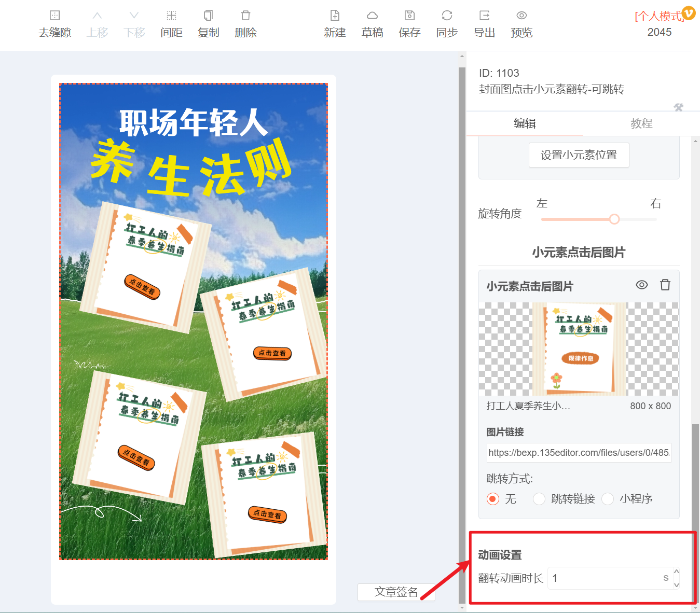Screen dimensions: 700x613
Task: Select the 无 jump-mode radio button
Action: [x=493, y=499]
